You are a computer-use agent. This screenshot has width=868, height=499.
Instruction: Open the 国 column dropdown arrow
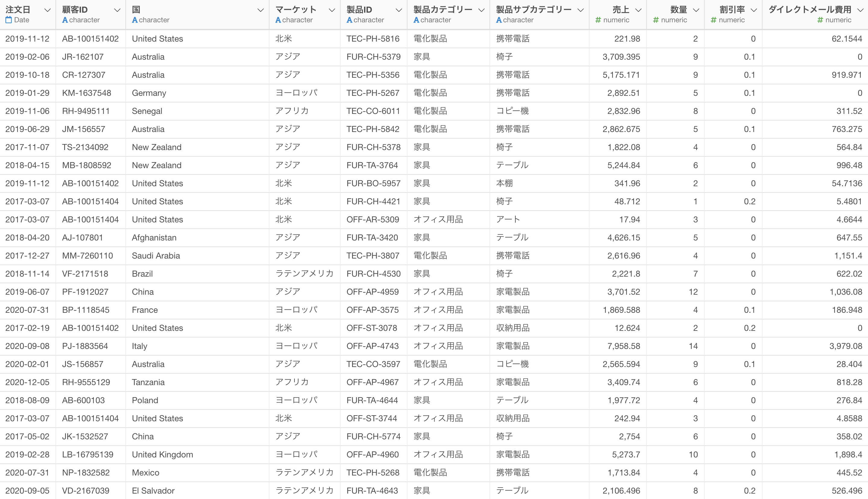click(x=260, y=10)
